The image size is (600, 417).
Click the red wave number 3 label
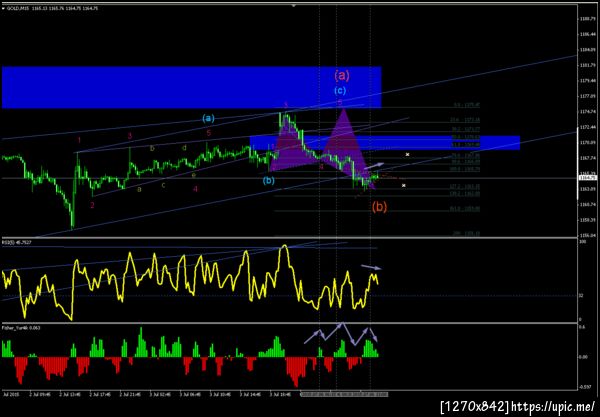[130, 135]
